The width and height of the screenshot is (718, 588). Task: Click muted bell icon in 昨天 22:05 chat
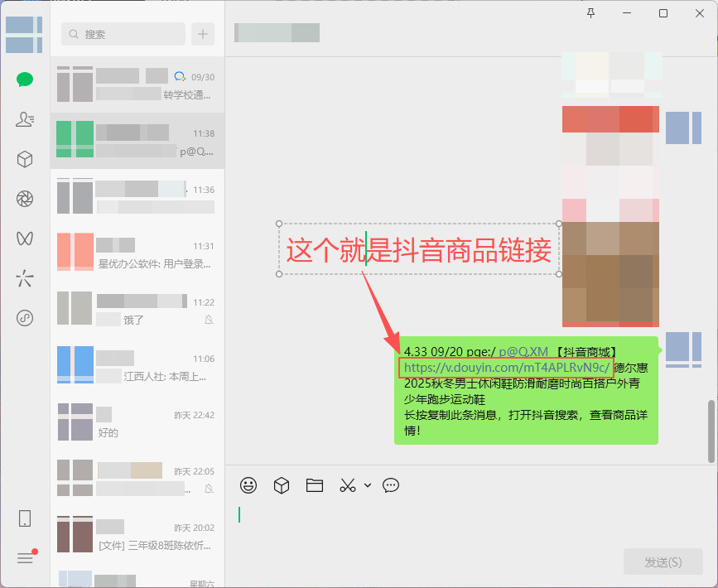tap(210, 489)
